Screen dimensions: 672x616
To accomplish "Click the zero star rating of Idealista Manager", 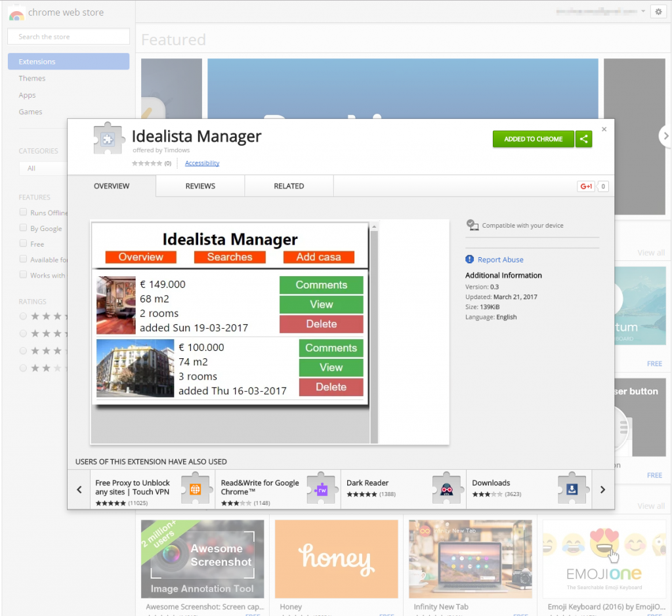I will click(147, 163).
